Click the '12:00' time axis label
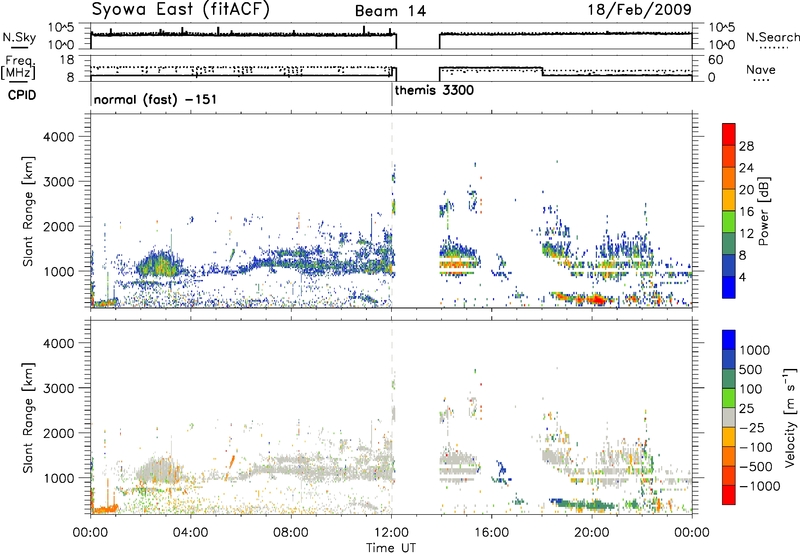 click(x=391, y=533)
